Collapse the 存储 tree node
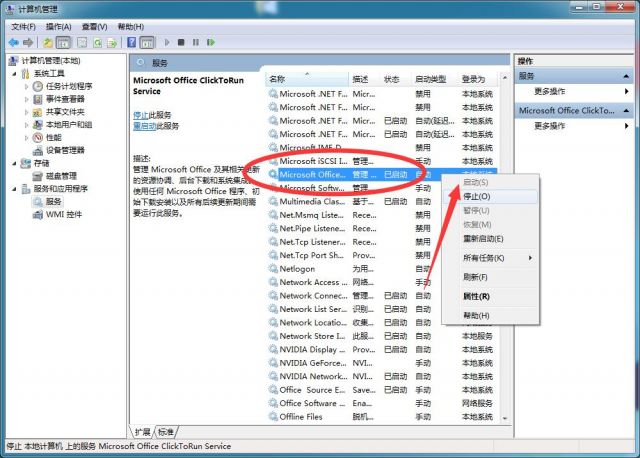 [x=15, y=163]
